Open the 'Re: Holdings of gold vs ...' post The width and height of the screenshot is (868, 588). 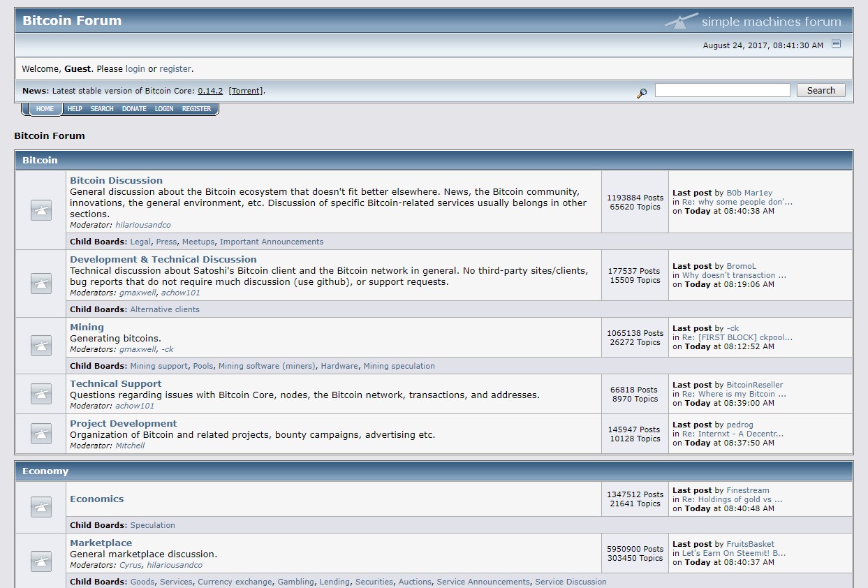pyautogui.click(x=733, y=499)
